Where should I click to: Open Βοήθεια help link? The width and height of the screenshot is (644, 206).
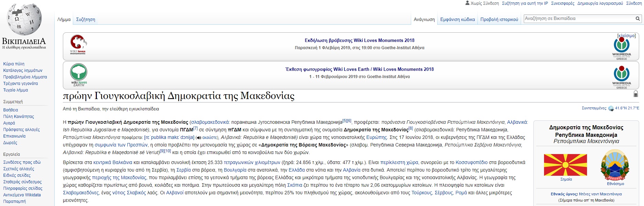(x=11, y=110)
